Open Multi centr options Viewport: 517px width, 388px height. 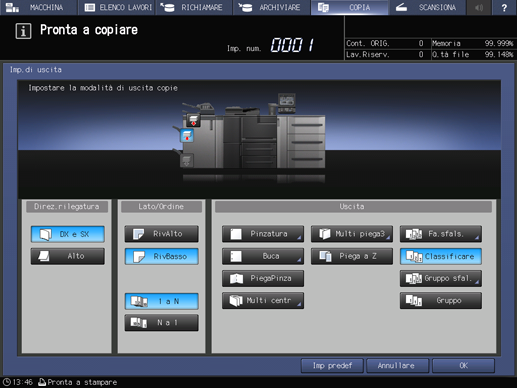tap(263, 301)
